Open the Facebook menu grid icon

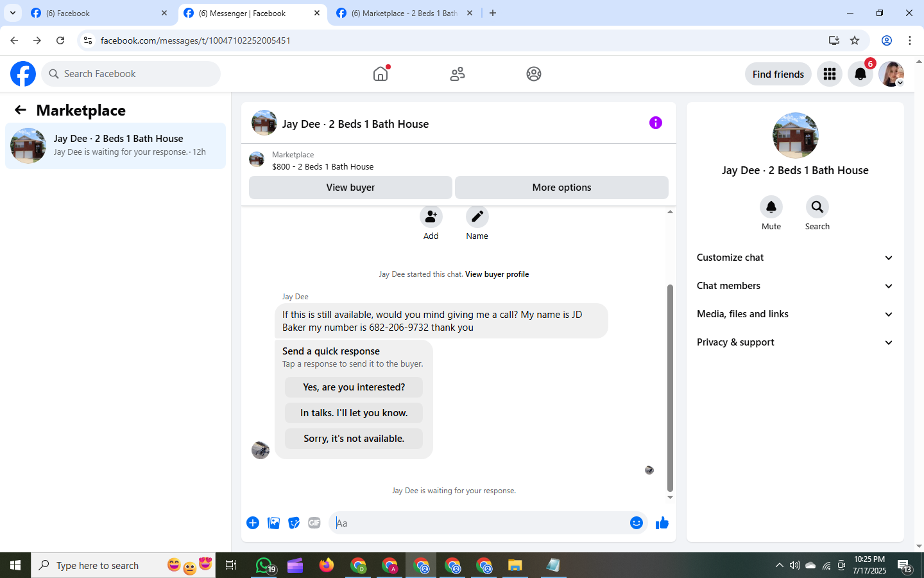click(x=830, y=74)
